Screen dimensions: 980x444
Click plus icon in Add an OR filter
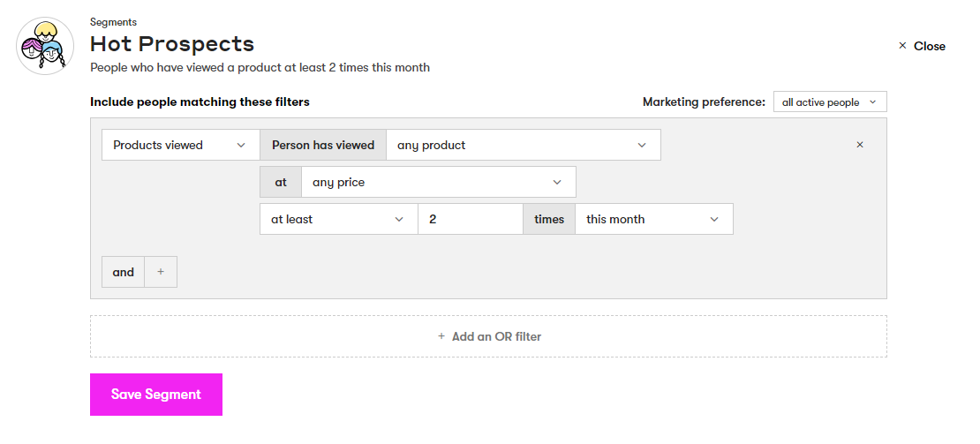[441, 336]
